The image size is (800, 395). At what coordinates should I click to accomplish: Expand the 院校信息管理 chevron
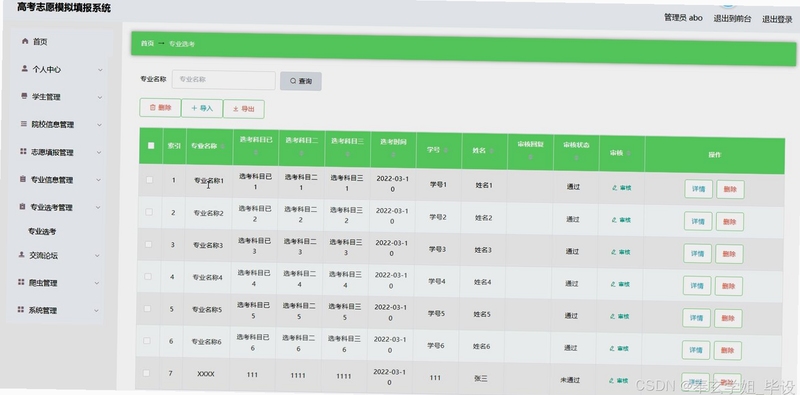click(x=99, y=125)
